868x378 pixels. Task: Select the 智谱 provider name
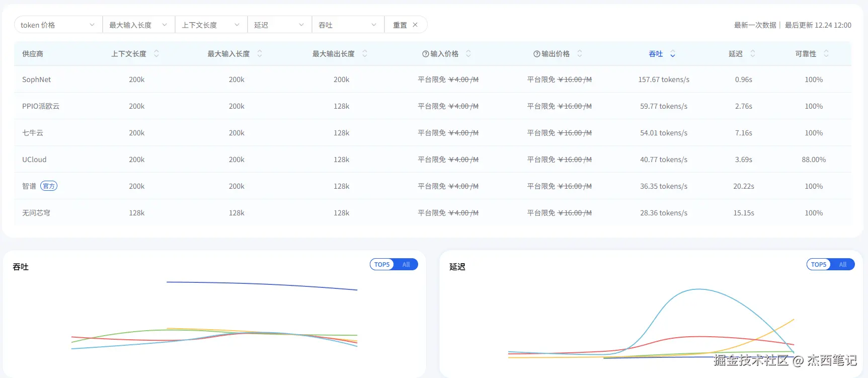[29, 186]
